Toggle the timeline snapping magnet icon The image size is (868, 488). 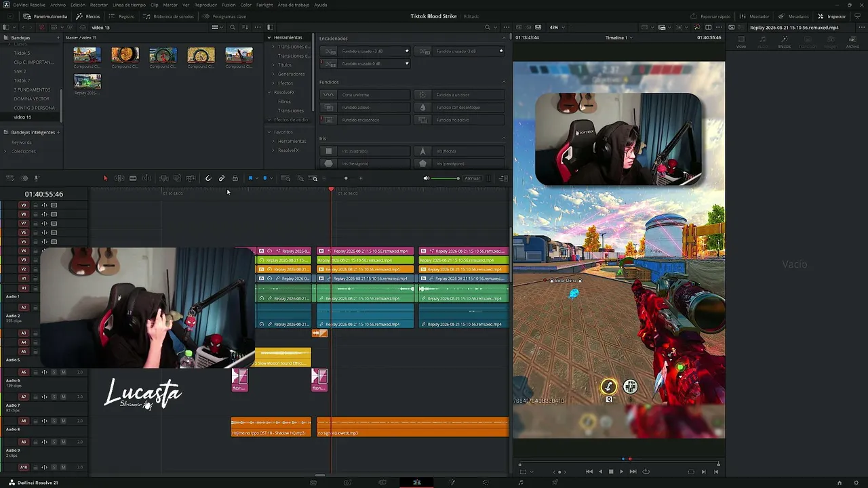tap(208, 178)
